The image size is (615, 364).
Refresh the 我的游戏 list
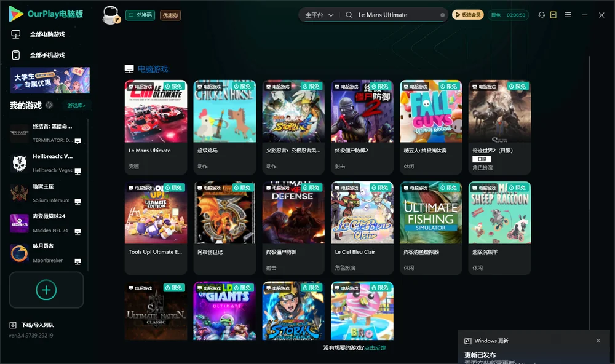pyautogui.click(x=49, y=105)
